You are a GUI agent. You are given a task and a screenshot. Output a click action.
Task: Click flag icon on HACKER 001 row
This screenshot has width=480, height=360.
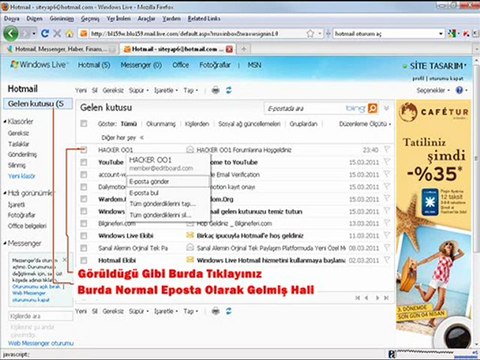coord(387,149)
